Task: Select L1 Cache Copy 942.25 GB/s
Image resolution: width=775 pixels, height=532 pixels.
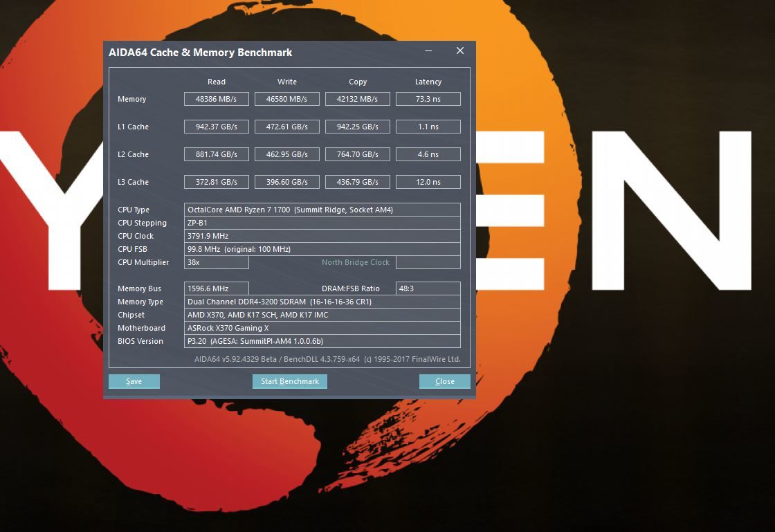Action: coord(358,127)
